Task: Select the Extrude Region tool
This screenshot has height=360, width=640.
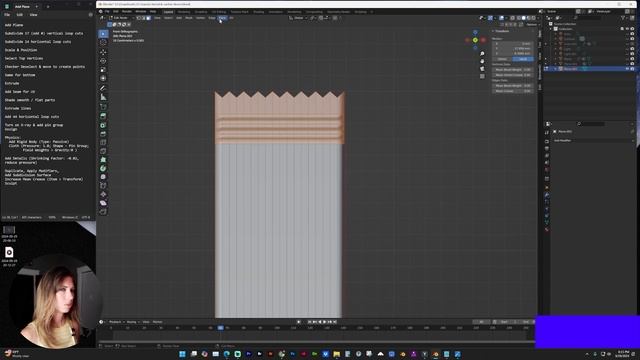Action: (x=103, y=116)
